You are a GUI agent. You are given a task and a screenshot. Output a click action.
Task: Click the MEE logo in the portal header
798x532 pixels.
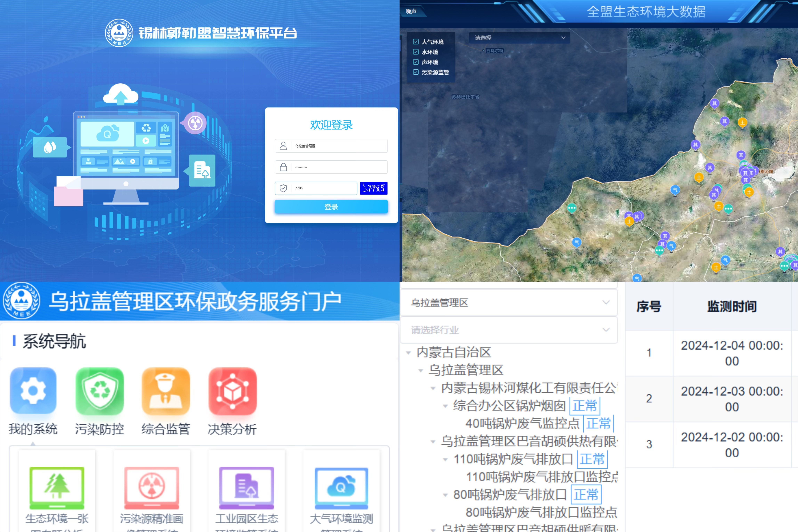coord(21,301)
